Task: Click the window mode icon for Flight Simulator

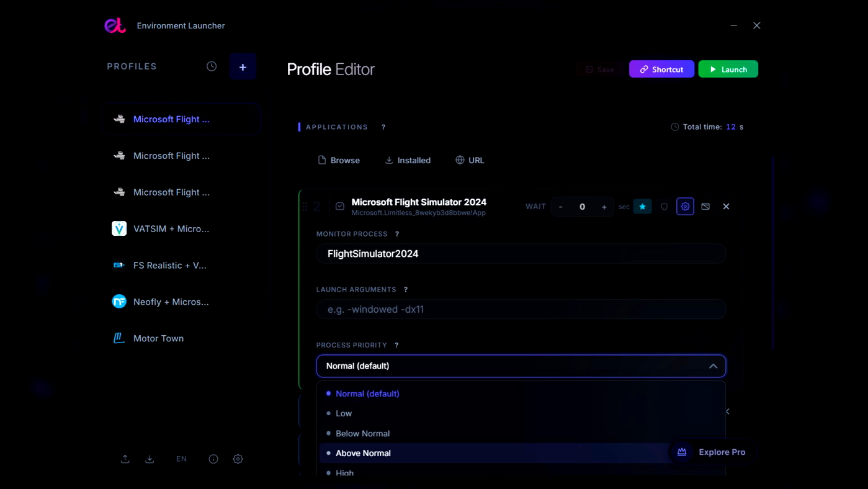Action: (705, 207)
